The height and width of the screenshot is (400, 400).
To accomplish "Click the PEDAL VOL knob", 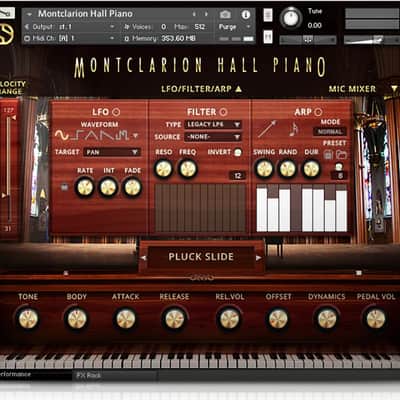I will (376, 319).
